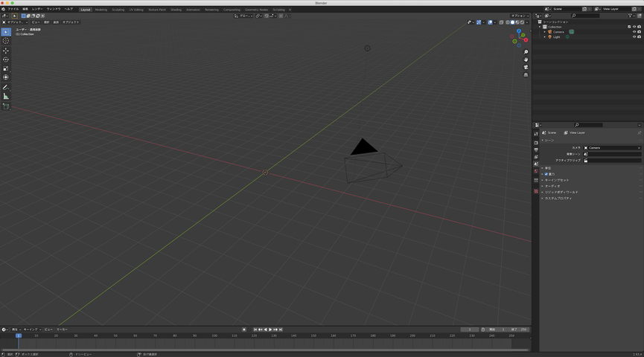The height and width of the screenshot is (357, 644).
Task: Click the pan view hand icon
Action: pos(526,59)
